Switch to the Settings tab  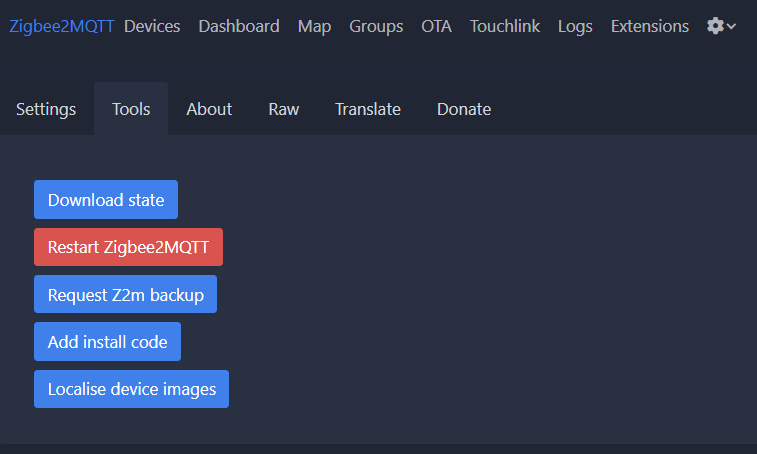(x=46, y=109)
